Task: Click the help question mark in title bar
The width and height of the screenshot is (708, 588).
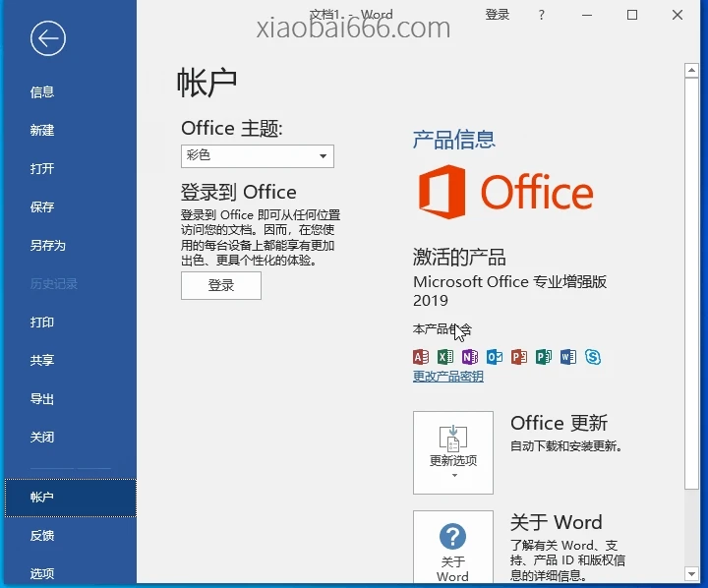Action: [x=542, y=15]
